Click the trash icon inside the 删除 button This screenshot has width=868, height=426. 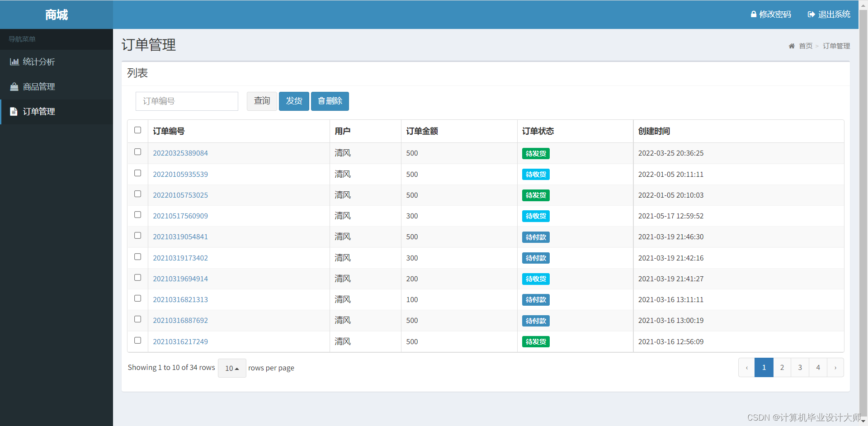coord(322,101)
